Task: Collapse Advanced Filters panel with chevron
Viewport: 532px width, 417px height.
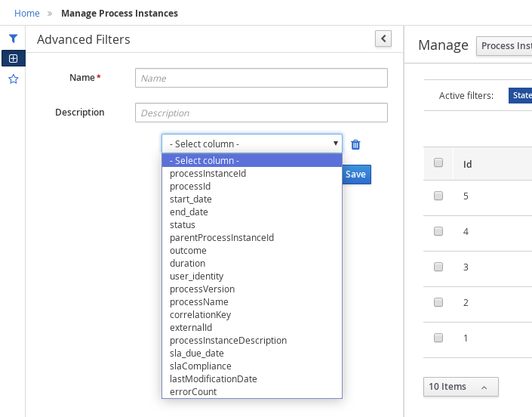Action: (383, 39)
